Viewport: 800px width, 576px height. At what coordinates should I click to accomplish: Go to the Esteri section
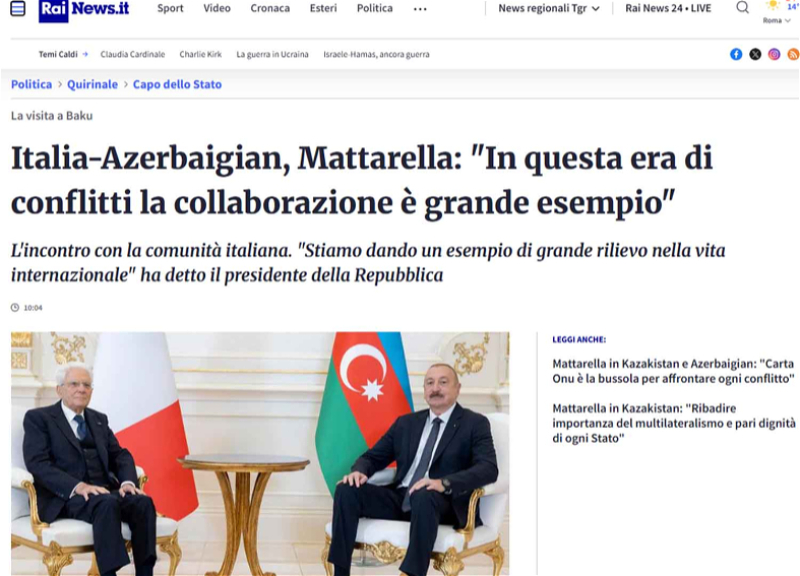click(323, 8)
